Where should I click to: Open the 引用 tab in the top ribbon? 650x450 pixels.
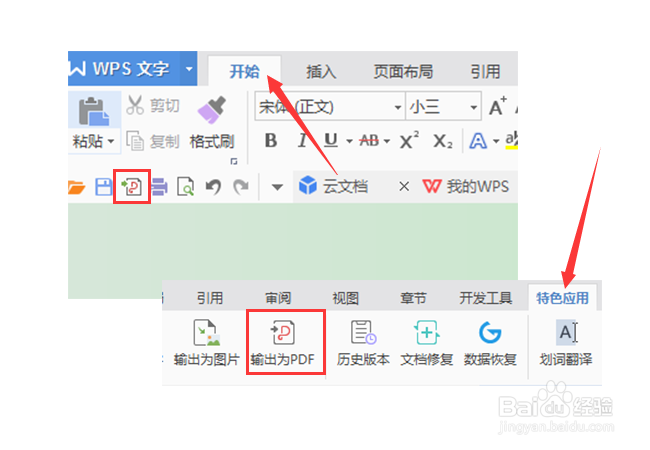point(485,71)
